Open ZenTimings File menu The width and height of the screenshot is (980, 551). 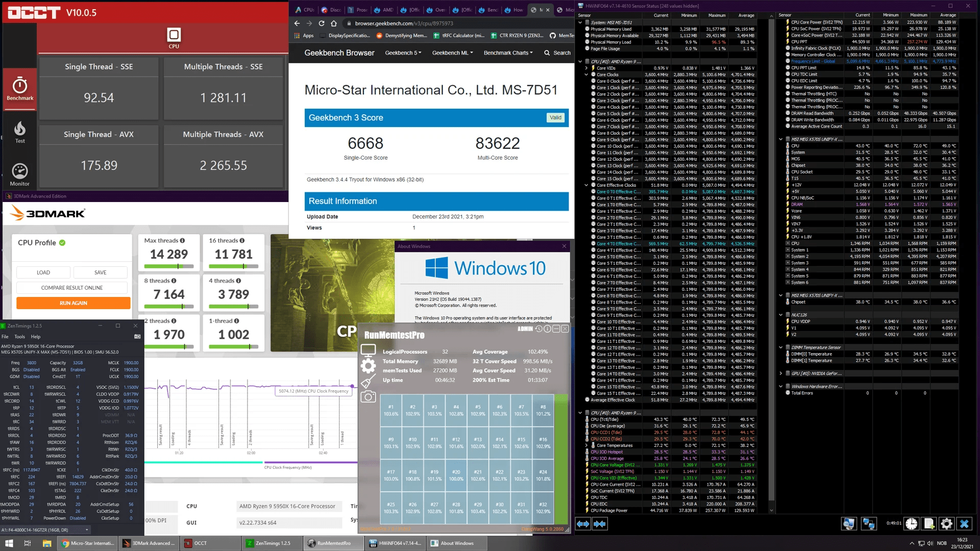pos(5,337)
